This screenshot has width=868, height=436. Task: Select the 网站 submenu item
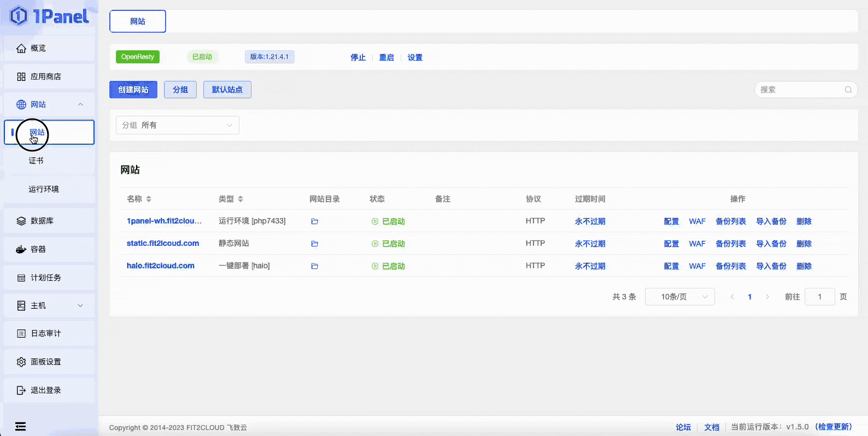coord(49,132)
